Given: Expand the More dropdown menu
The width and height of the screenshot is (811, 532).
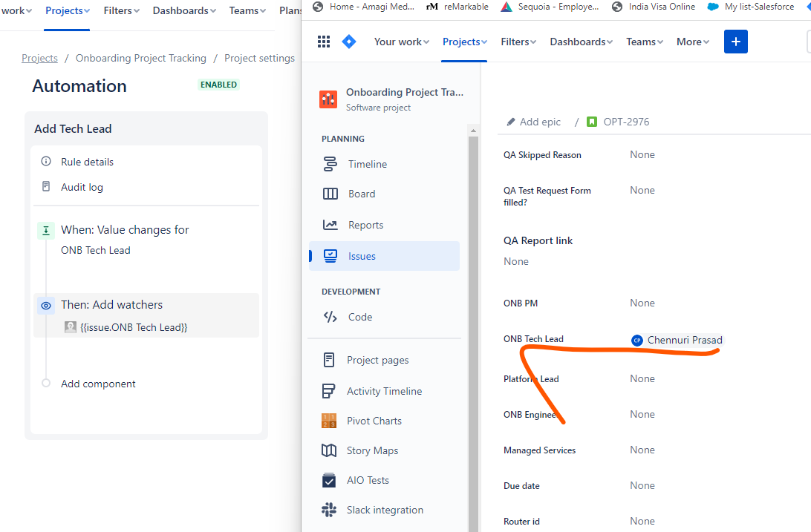Looking at the screenshot, I should point(693,42).
